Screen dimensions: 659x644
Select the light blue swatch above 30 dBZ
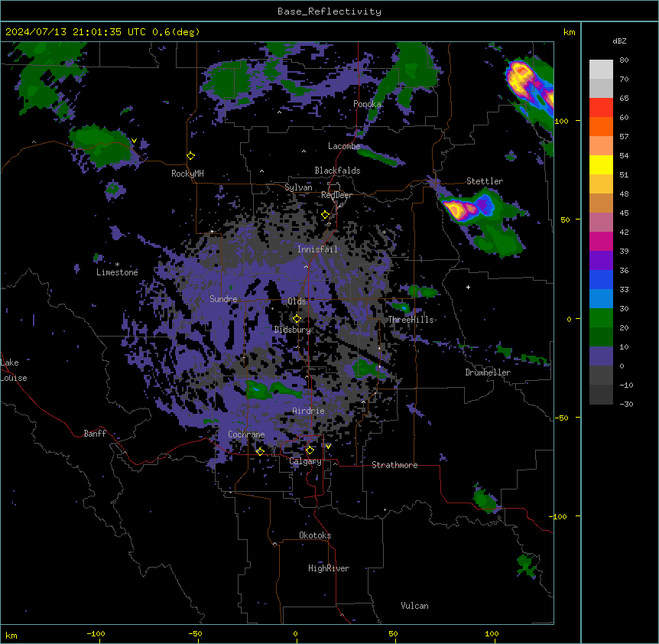(601, 299)
